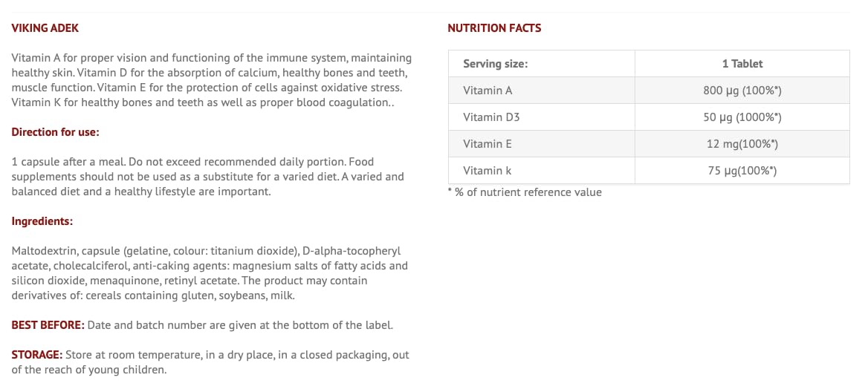Select the Vitamin D3 row label
The width and height of the screenshot is (868, 392).
tap(491, 117)
